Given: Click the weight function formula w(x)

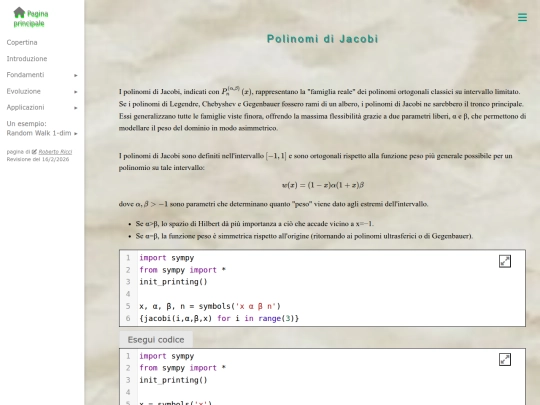Looking at the screenshot, I should point(323,185).
